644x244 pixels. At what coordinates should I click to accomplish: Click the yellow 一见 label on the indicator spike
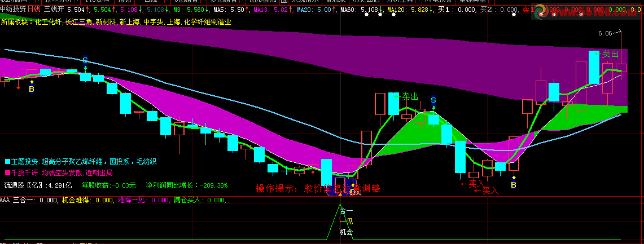coord(347,221)
